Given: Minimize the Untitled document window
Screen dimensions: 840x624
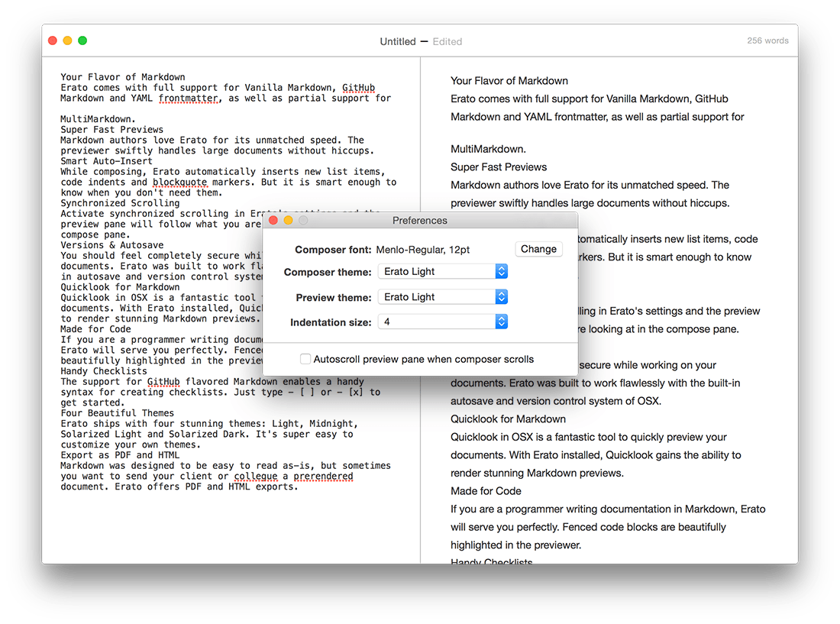Looking at the screenshot, I should pyautogui.click(x=67, y=40).
